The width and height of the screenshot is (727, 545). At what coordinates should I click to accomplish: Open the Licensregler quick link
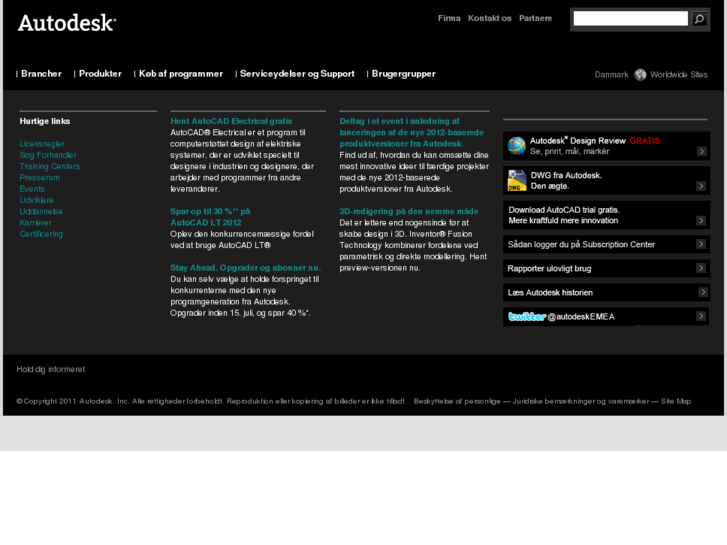(x=42, y=144)
